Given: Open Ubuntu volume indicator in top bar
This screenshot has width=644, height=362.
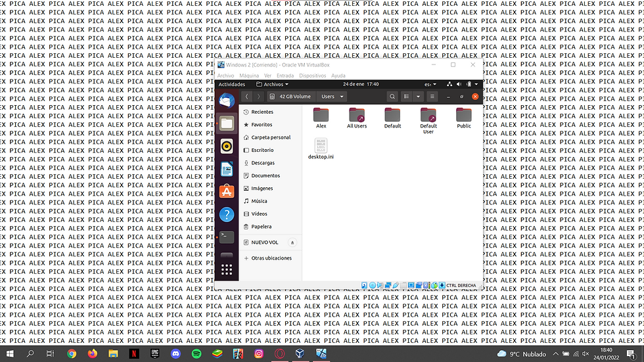Looking at the screenshot, I should [459, 84].
